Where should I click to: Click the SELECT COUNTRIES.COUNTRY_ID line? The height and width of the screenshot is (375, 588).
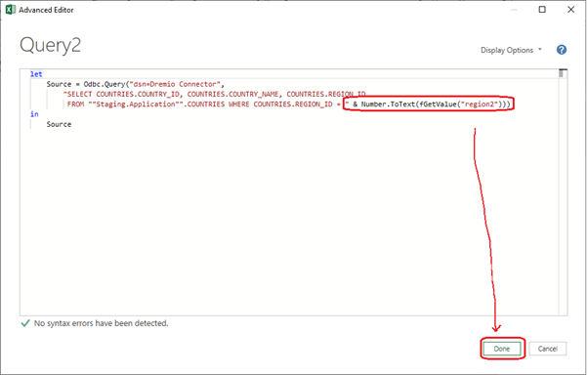point(215,94)
